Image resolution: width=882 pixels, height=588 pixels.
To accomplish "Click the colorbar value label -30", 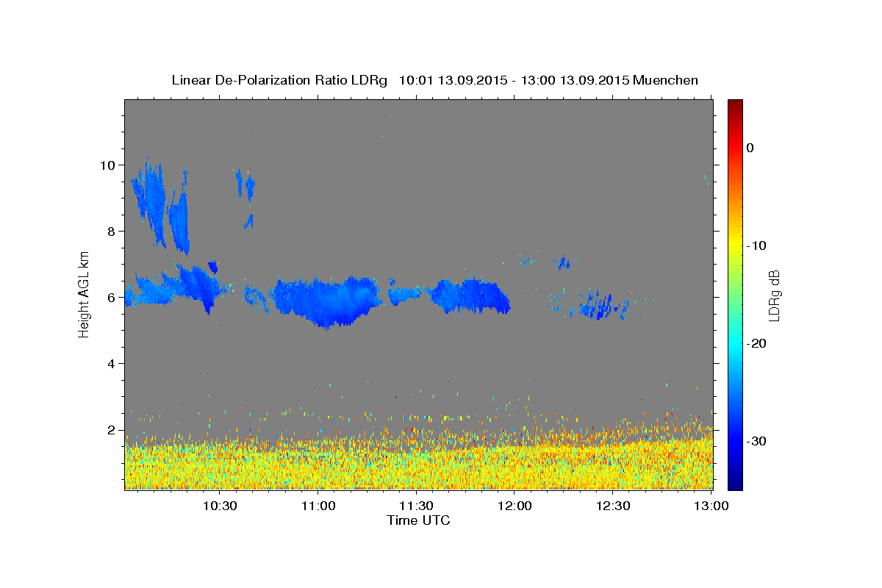I will coord(757,441).
